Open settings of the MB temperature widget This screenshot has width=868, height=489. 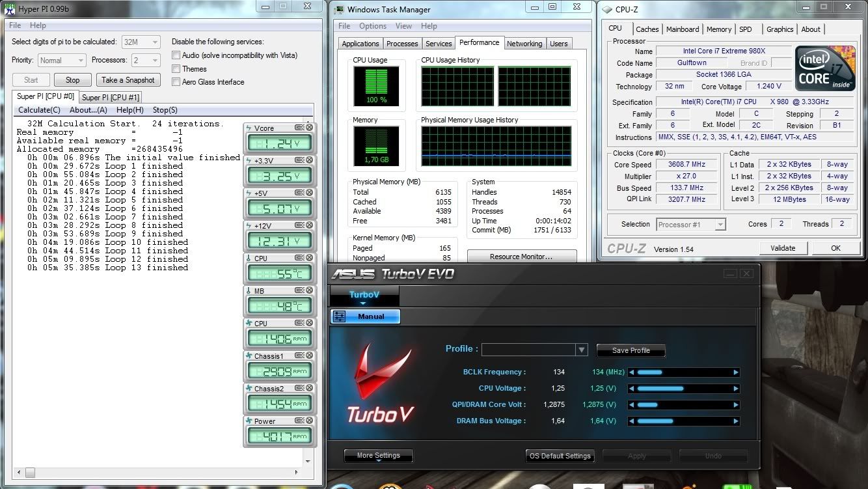point(299,290)
